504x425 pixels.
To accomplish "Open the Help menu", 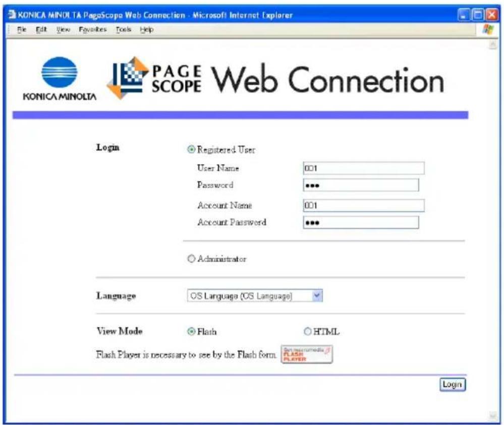I will [x=147, y=30].
